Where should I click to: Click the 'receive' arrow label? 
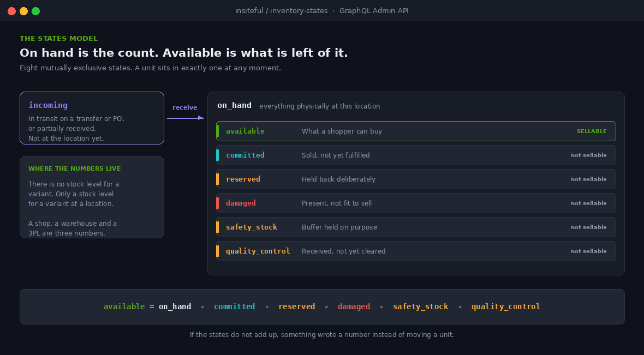[185, 107]
